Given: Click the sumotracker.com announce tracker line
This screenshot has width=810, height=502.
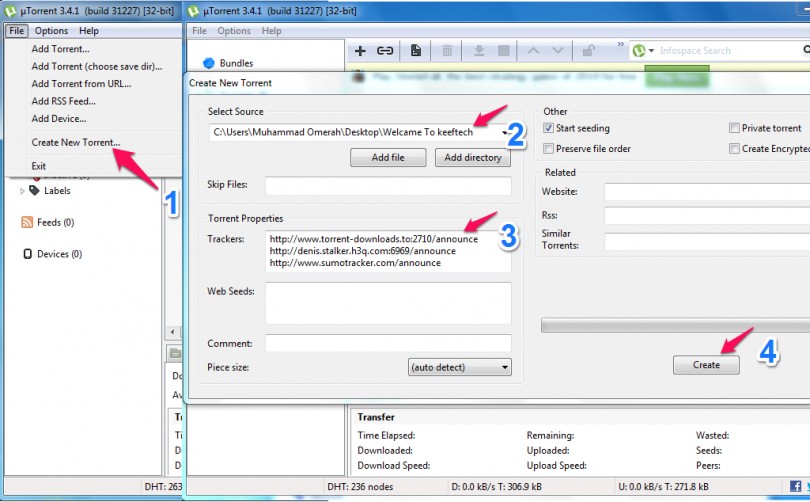Looking at the screenshot, I should pyautogui.click(x=355, y=263).
